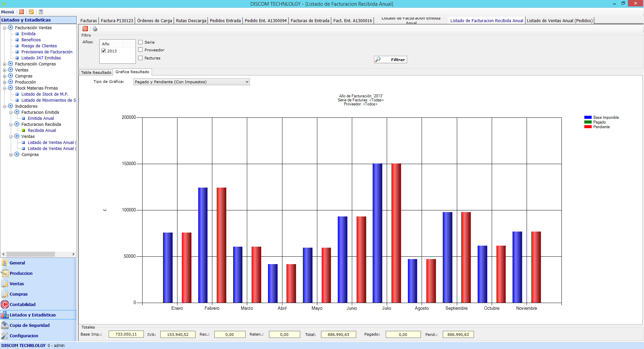Screen dimensions: 644x349
Task: Open the Copia de Seguridad module icon
Action: click(x=5, y=325)
